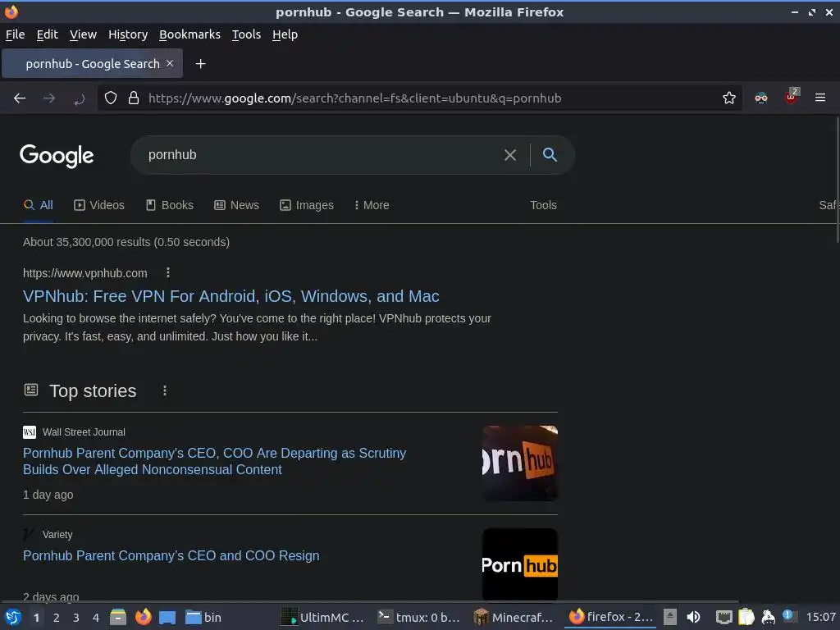Switch to Videos results tab

99,205
